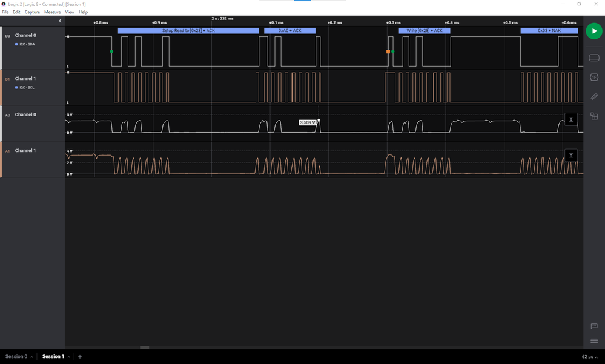Click the I2C - SCL analyzer tag

pos(25,88)
